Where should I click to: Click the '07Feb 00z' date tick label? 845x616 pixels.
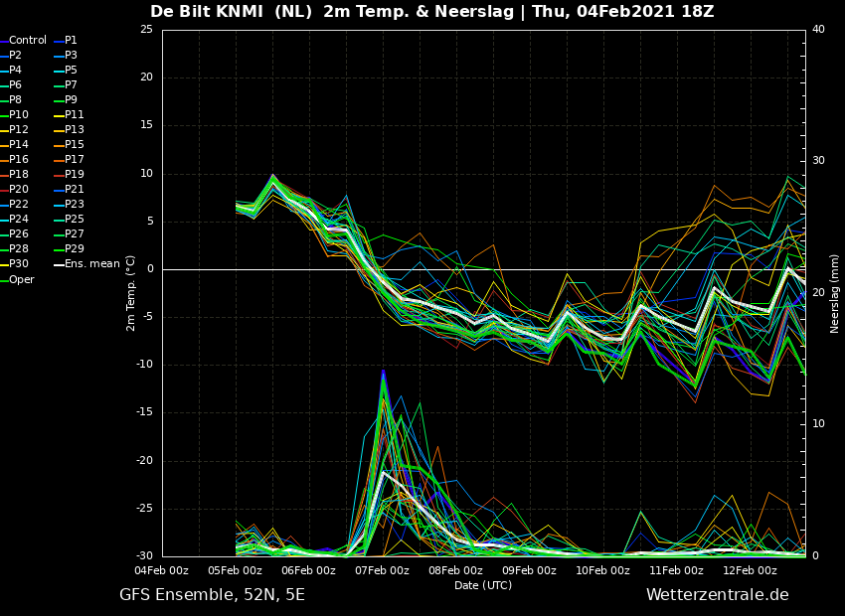coord(382,570)
